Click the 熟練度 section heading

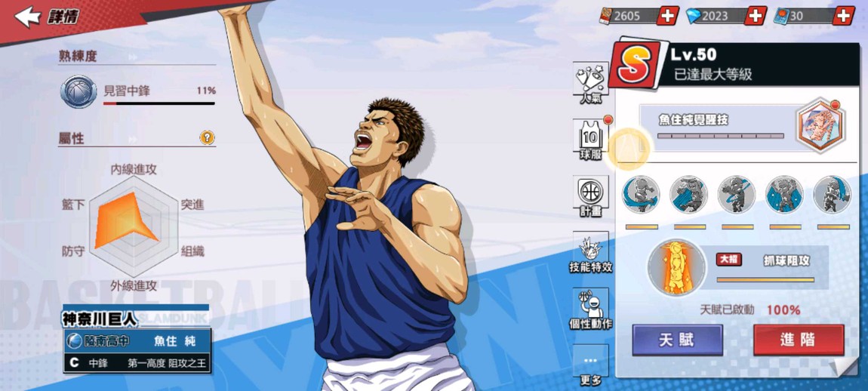[x=78, y=56]
